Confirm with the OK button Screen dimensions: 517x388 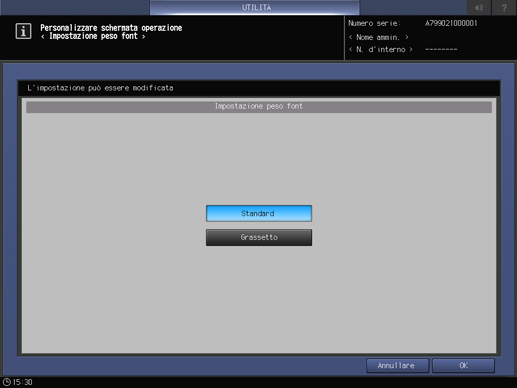463,366
